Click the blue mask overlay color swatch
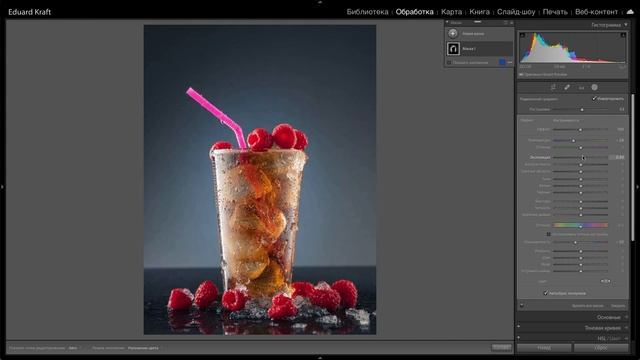 (x=502, y=62)
